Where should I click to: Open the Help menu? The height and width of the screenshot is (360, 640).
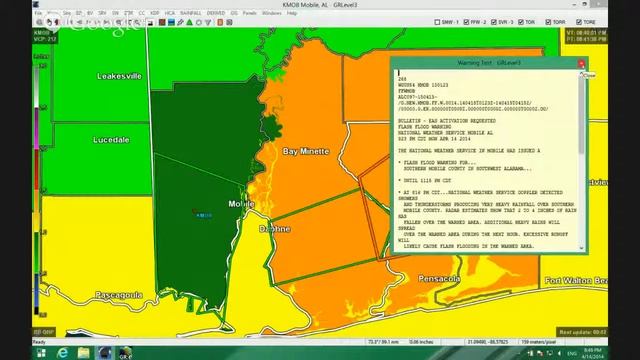(291, 13)
